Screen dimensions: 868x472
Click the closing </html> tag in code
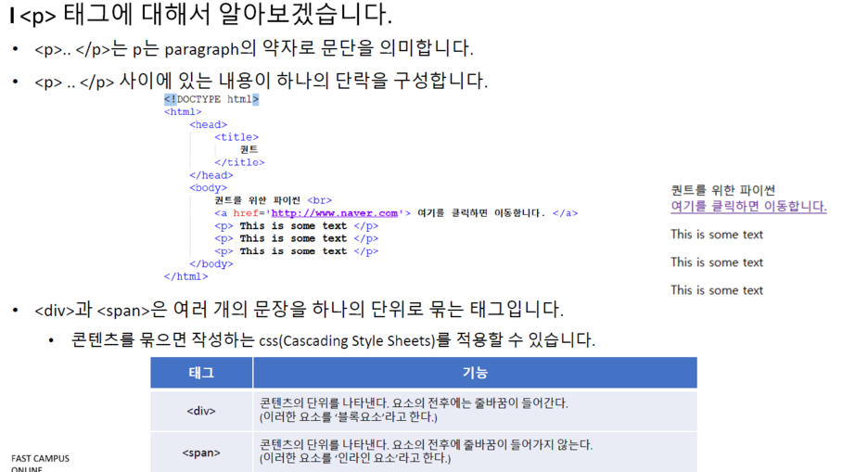pos(186,276)
